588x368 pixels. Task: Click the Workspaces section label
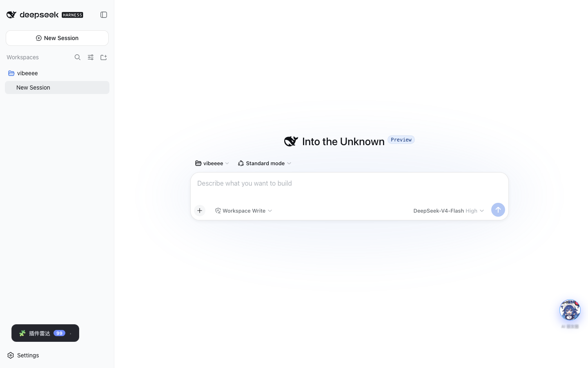click(22, 57)
